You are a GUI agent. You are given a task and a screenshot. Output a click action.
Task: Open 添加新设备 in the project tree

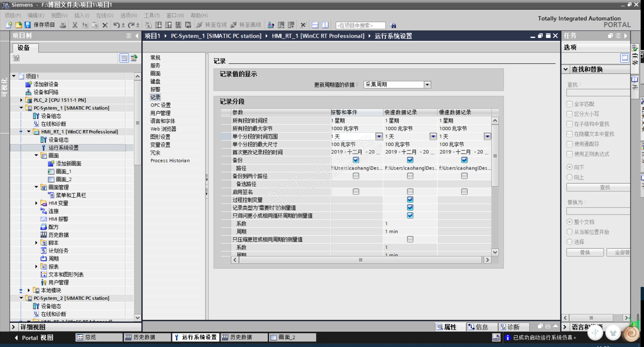pos(46,84)
